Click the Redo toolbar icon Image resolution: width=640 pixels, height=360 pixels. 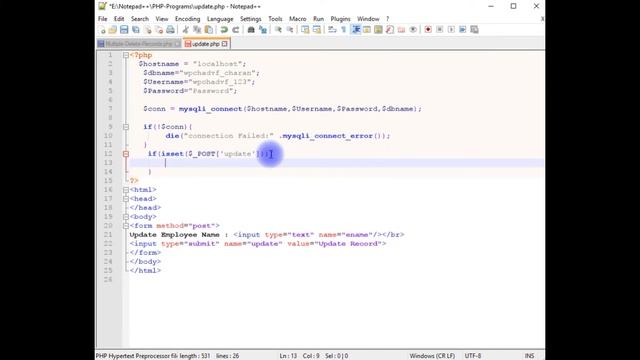[236, 30]
